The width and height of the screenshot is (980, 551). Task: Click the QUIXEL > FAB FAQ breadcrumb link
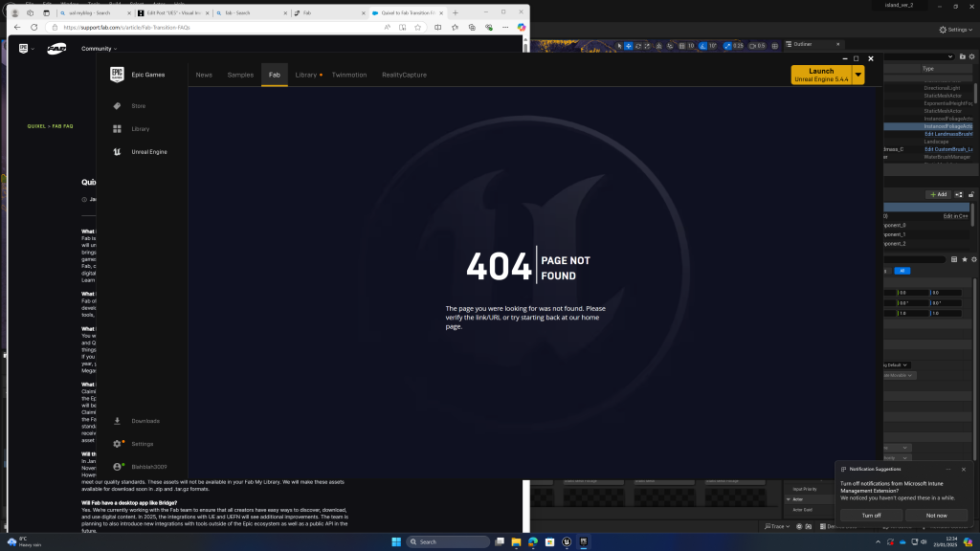coord(50,126)
